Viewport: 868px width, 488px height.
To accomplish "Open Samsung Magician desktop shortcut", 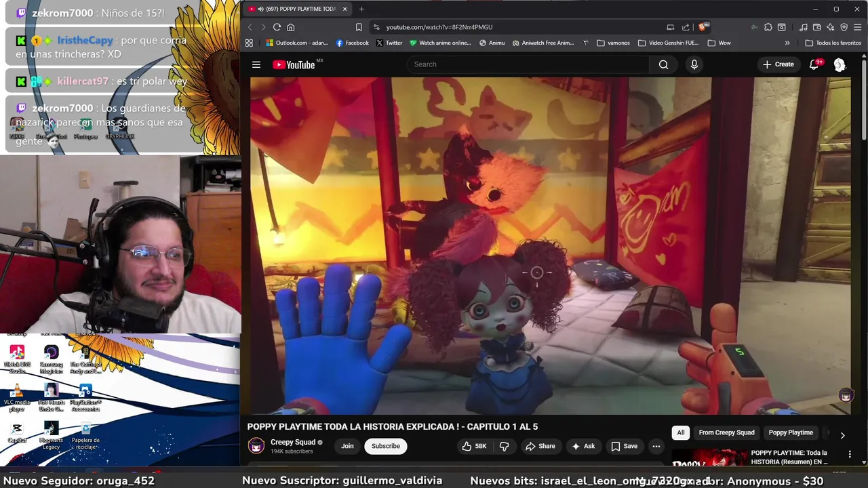I will tap(51, 359).
